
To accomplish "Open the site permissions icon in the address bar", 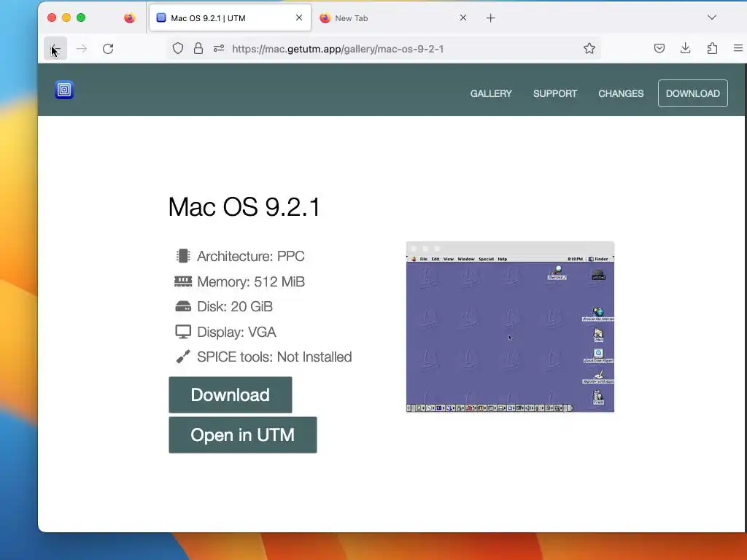I will [219, 49].
